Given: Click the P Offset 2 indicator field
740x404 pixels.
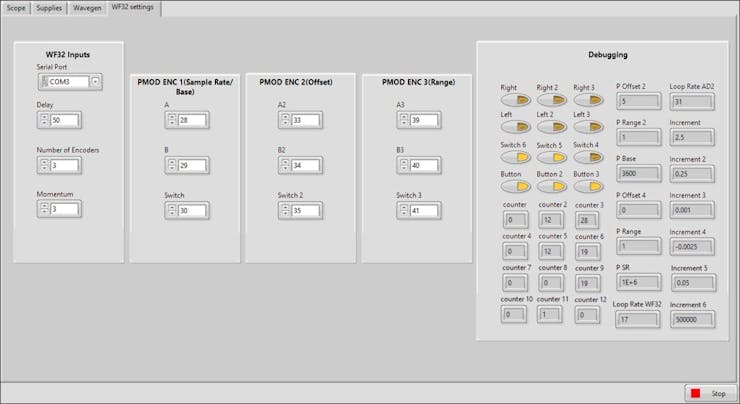Looking at the screenshot, I should [x=639, y=101].
